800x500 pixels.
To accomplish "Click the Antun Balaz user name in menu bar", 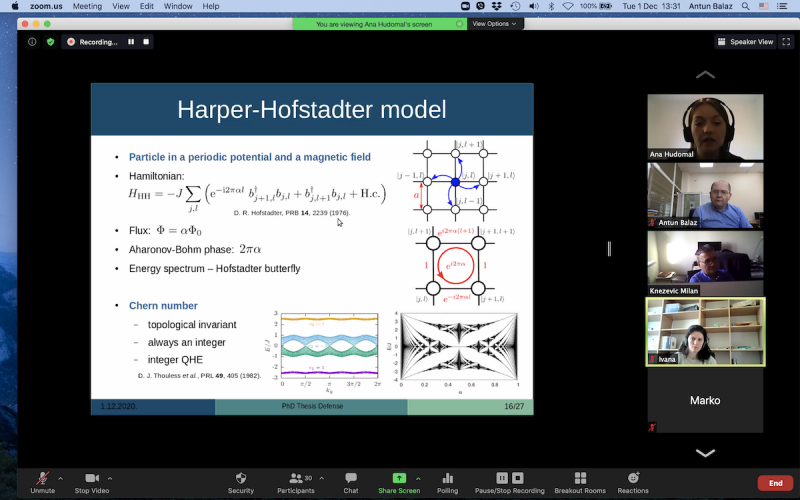I will pos(711,6).
